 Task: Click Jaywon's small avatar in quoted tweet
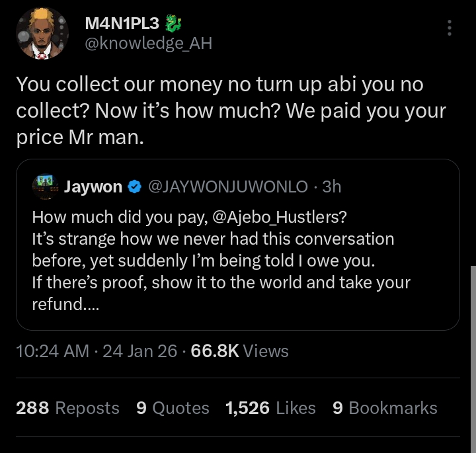click(x=44, y=186)
